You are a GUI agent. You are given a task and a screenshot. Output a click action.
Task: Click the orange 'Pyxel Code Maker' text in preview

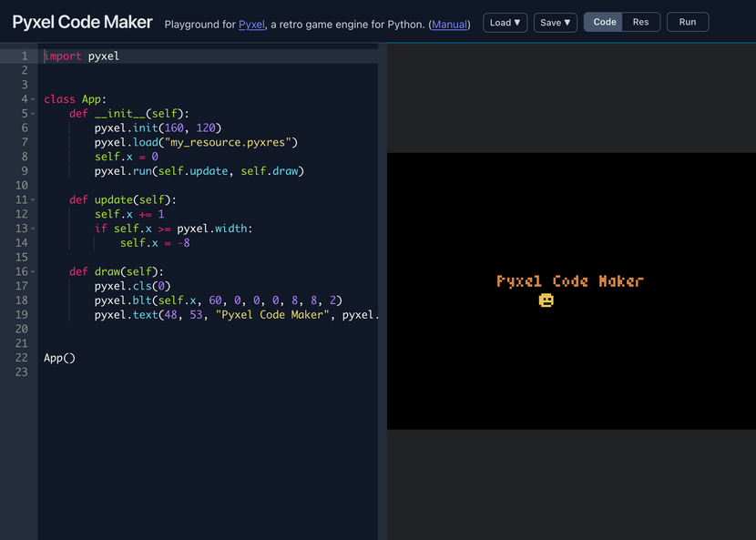(x=570, y=281)
